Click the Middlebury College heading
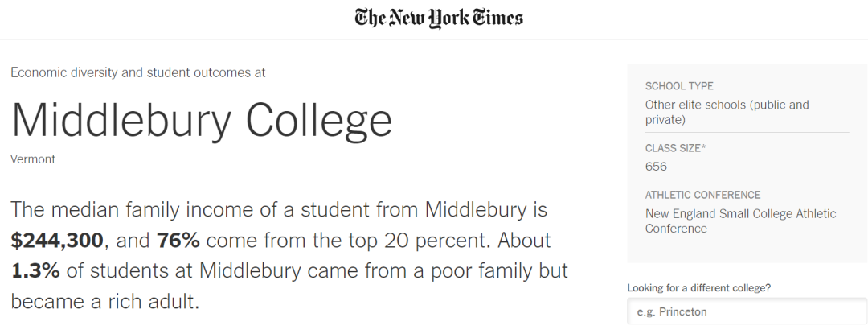This screenshot has height=330, width=868. coord(202,119)
